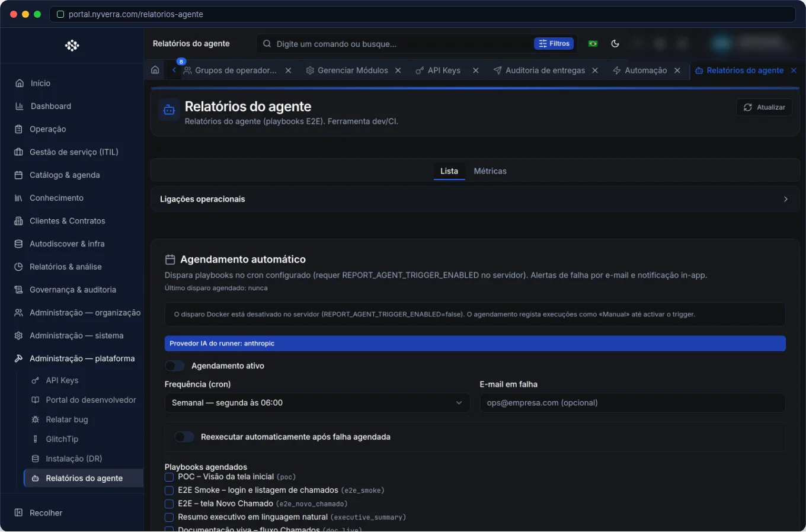Screen dimensions: 806x532
Task: Click the search magnifier icon
Action: tap(267, 44)
